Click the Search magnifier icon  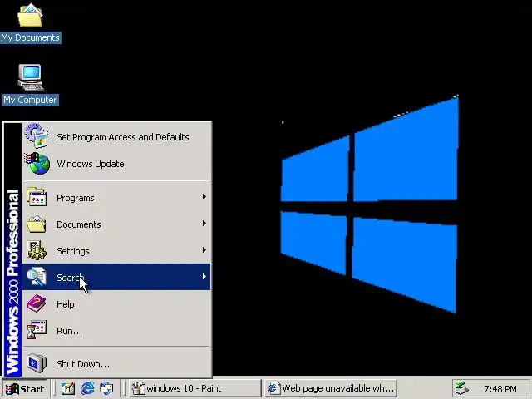pos(37,277)
